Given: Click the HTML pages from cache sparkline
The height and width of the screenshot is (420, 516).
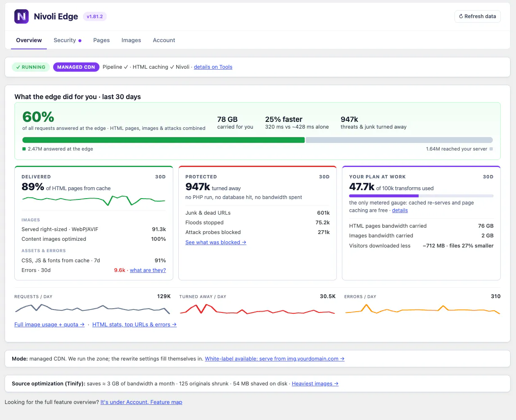Looking at the screenshot, I should pos(94,200).
